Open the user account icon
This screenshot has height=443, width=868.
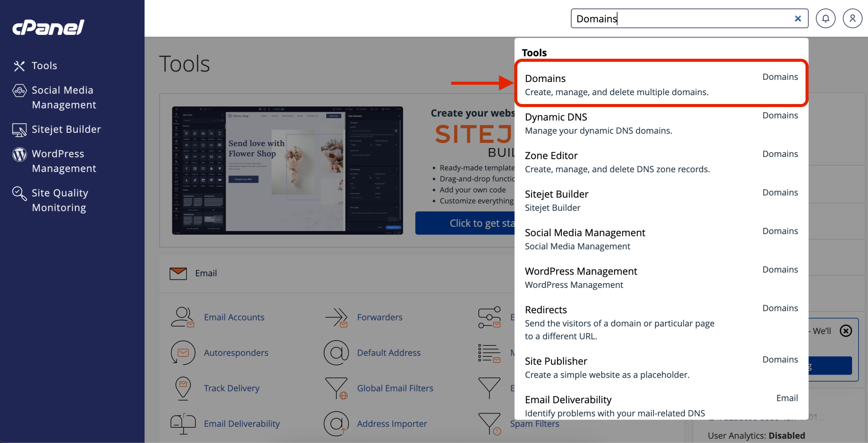[x=852, y=18]
